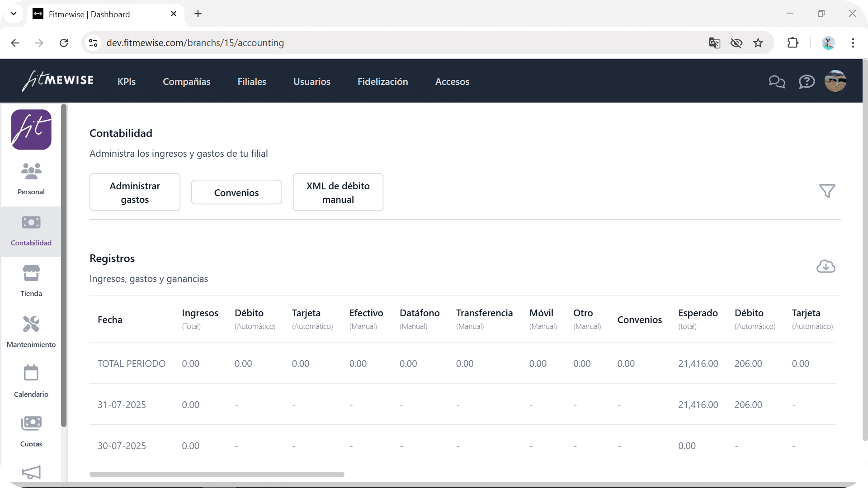This screenshot has height=488, width=868.
Task: Open the Chrome profile avatar
Action: click(x=828, y=43)
